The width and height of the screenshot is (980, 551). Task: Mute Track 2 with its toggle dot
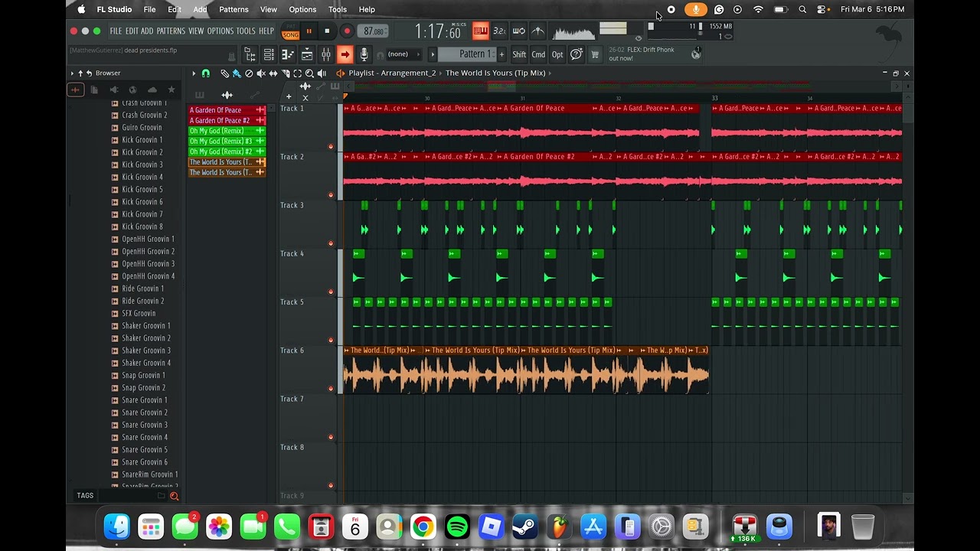click(x=331, y=194)
